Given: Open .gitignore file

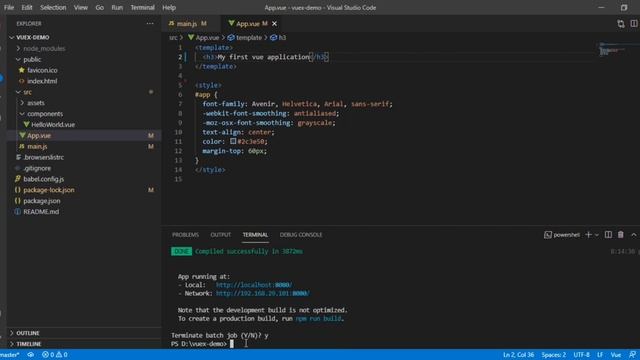Looking at the screenshot, I should tap(37, 168).
